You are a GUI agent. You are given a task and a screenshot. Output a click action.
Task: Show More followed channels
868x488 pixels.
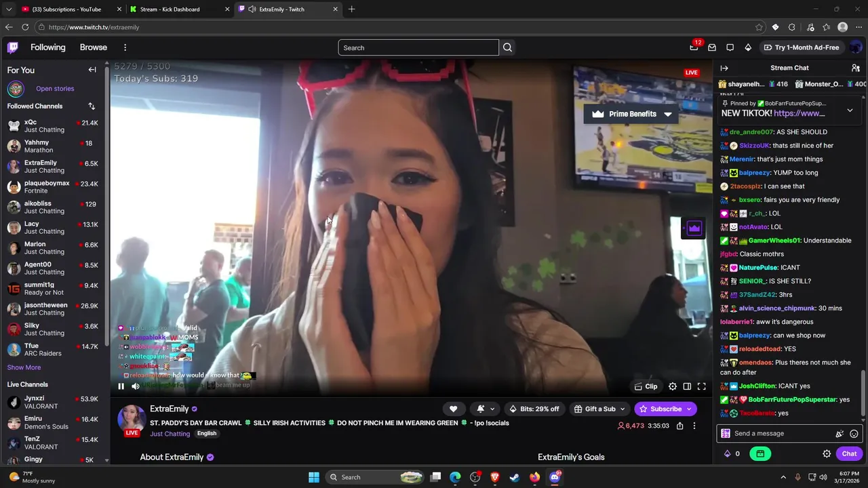[x=24, y=367]
